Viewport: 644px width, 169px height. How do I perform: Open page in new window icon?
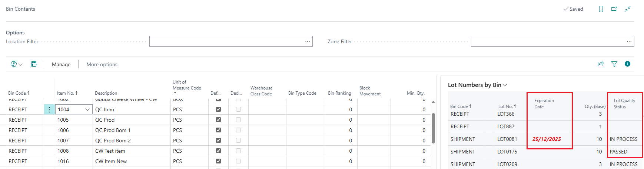tap(614, 9)
